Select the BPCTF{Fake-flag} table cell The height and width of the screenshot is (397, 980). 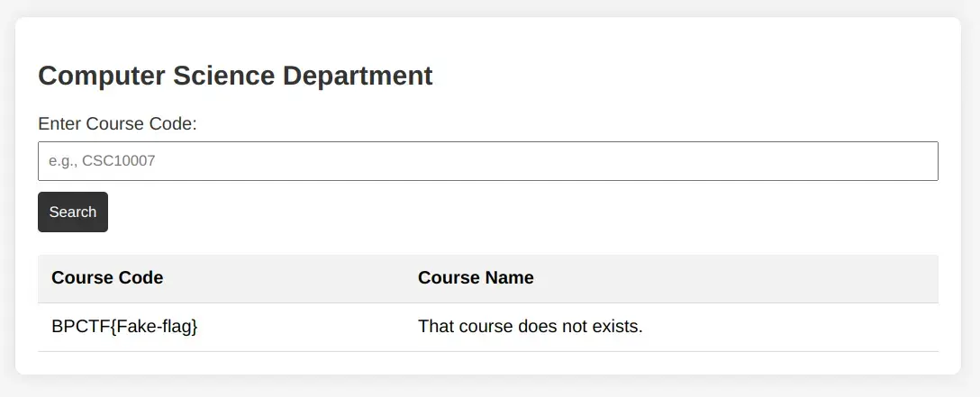point(221,327)
